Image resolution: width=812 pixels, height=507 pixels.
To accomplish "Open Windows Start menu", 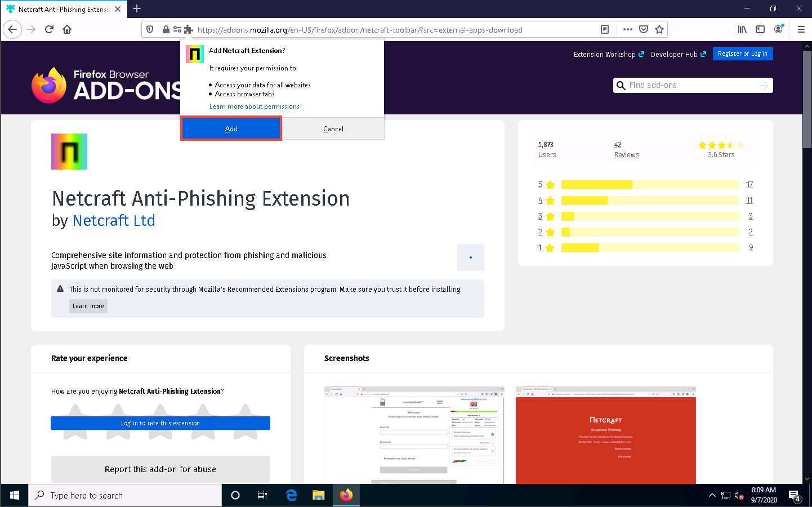I will (x=14, y=496).
